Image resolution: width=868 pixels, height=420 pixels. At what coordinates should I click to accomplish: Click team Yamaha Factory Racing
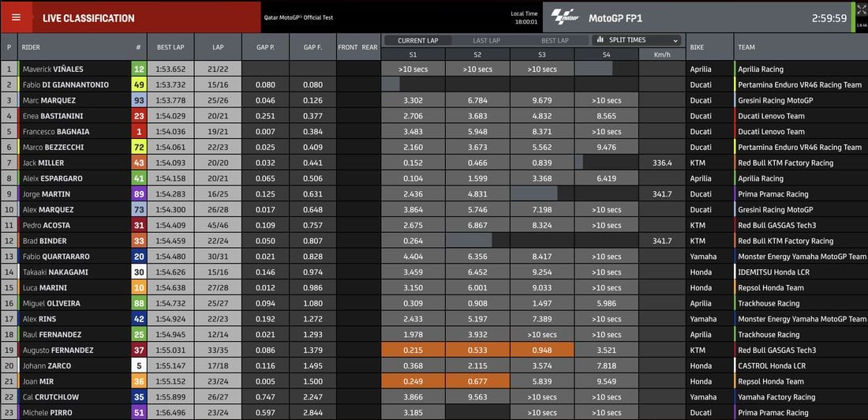[x=776, y=397]
